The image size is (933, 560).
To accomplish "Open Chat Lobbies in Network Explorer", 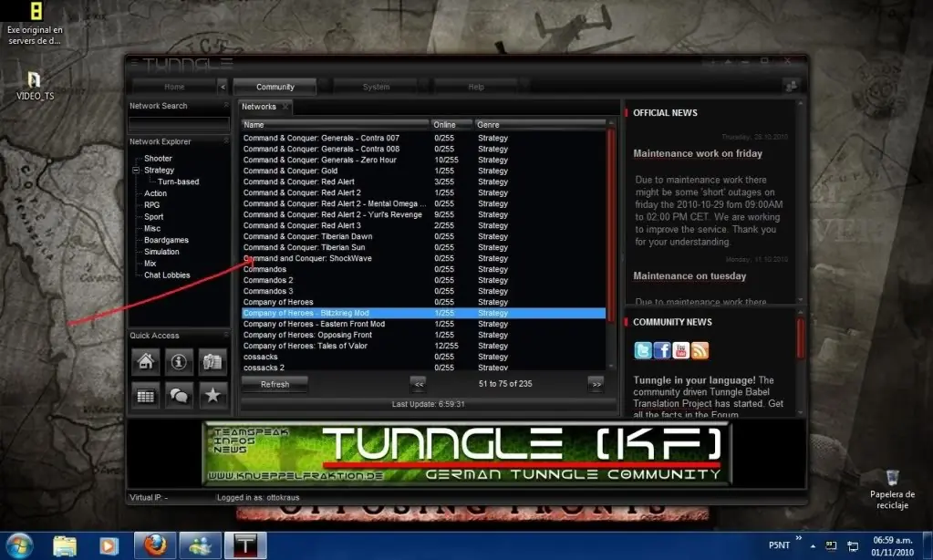I will [167, 275].
